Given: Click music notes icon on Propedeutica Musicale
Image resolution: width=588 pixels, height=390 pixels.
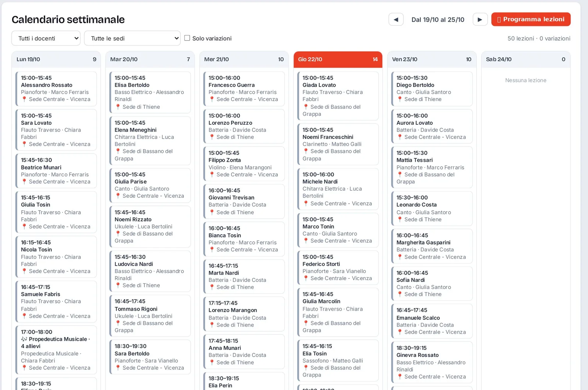Looking at the screenshot, I should [24, 339].
